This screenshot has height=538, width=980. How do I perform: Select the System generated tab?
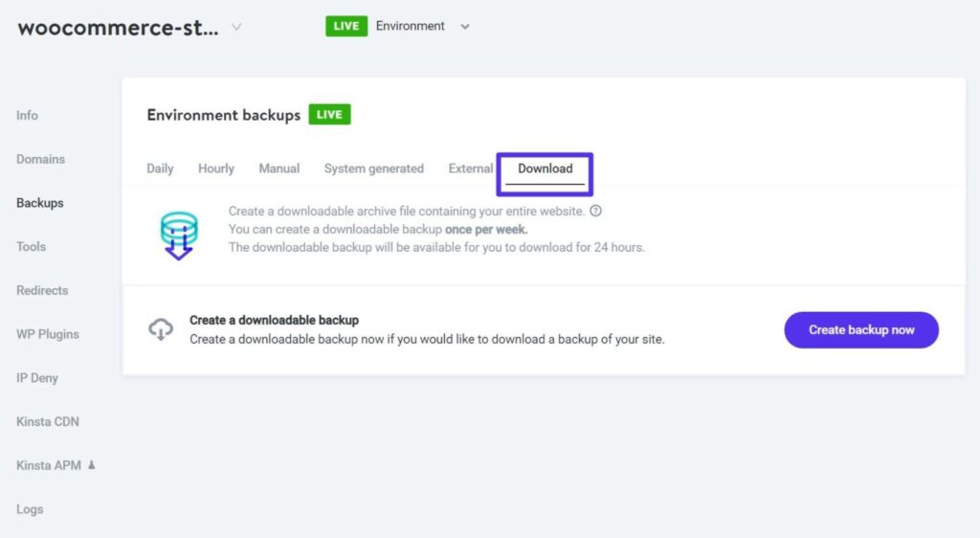click(373, 168)
